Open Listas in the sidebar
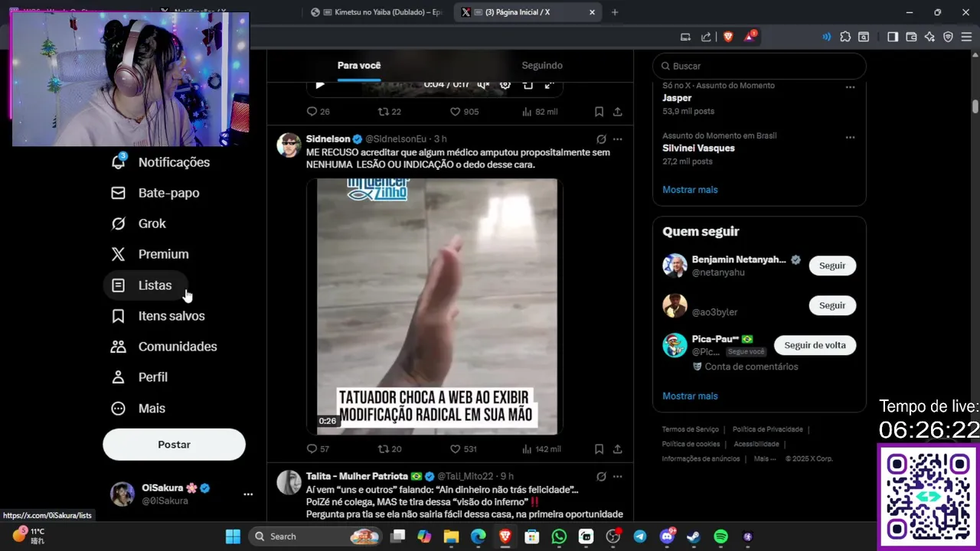Screen dimensions: 980x551 pyautogui.click(x=145, y=285)
